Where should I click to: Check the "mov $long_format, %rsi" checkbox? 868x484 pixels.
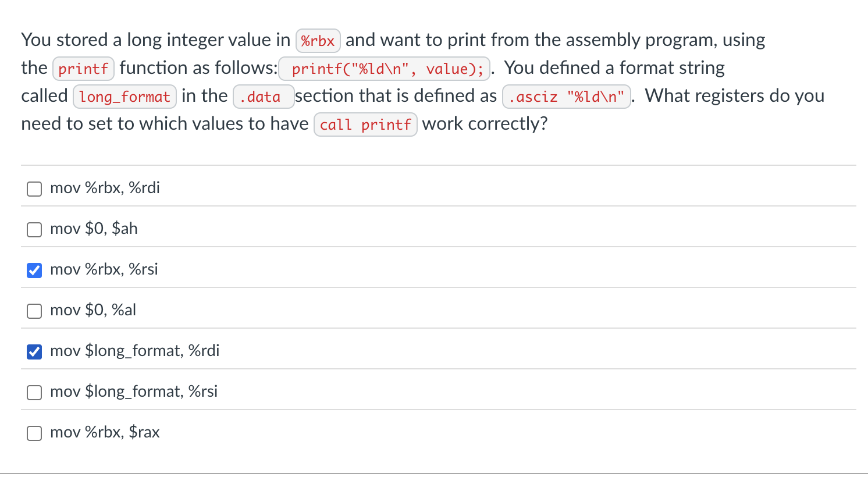coord(34,392)
